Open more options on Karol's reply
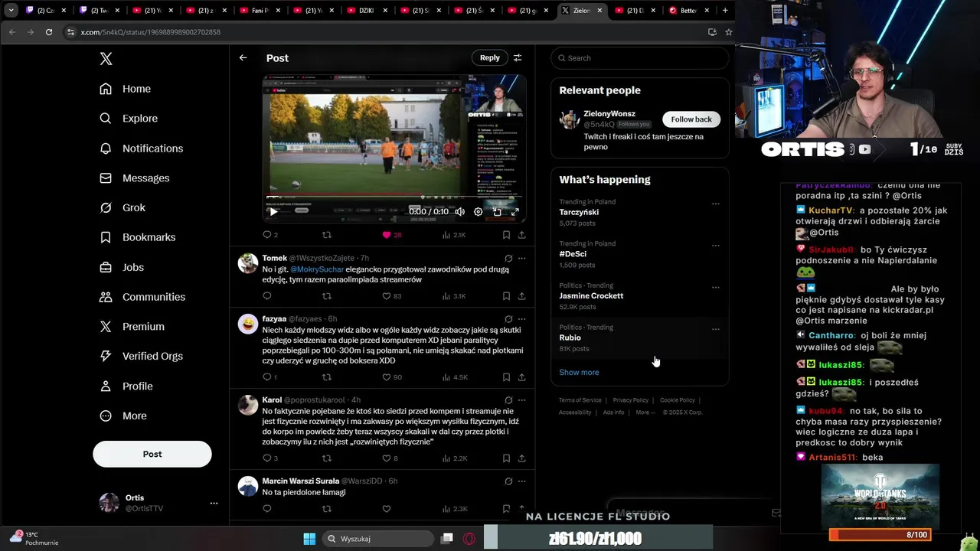Image resolution: width=980 pixels, height=551 pixels. pos(522,400)
